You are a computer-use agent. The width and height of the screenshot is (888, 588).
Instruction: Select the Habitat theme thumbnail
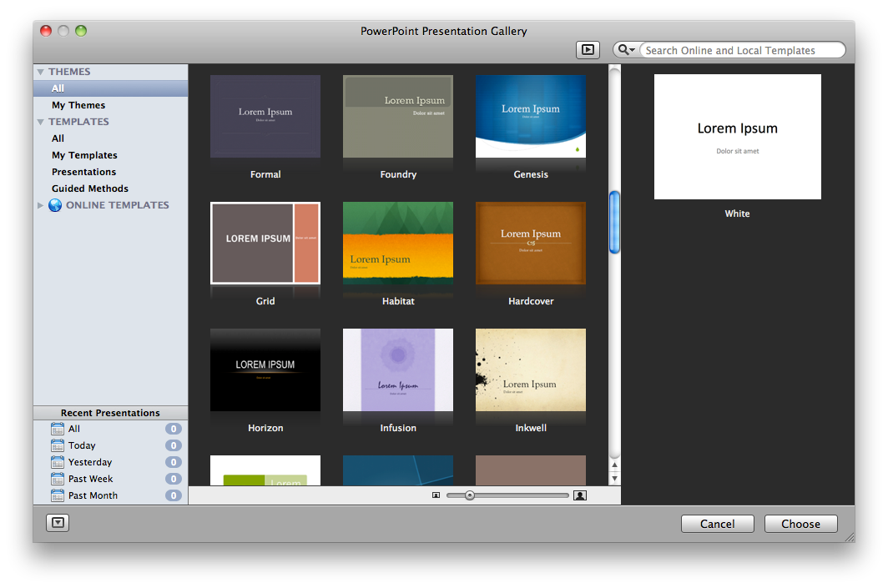(398, 243)
